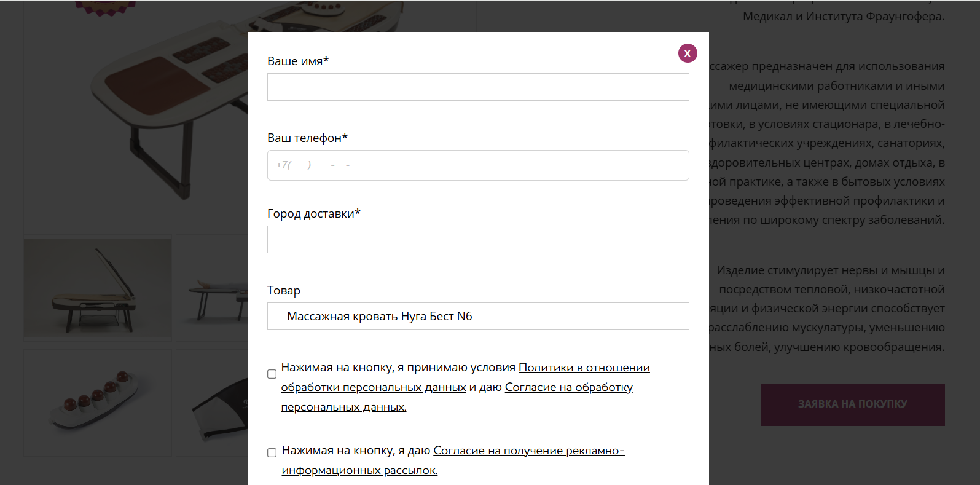Screen dimensions: 980x485
Task: Enable the advertising mailings consent checkbox
Action: click(272, 452)
